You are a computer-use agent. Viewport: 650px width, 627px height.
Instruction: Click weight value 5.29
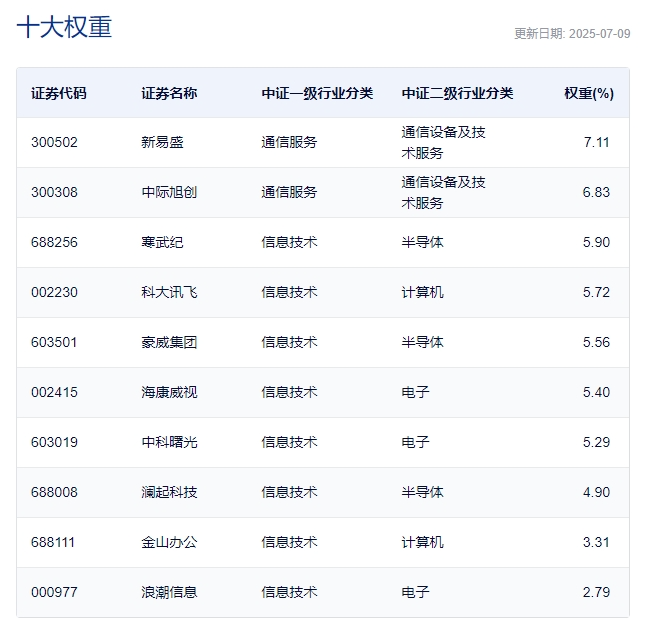pos(596,442)
